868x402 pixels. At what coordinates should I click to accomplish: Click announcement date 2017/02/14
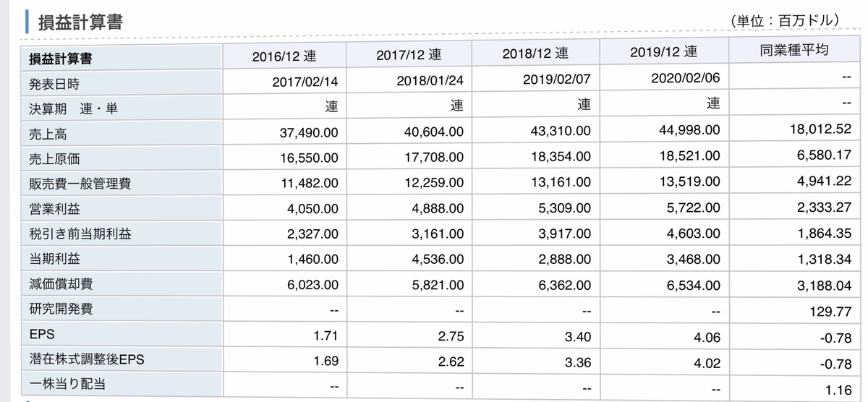coord(305,82)
